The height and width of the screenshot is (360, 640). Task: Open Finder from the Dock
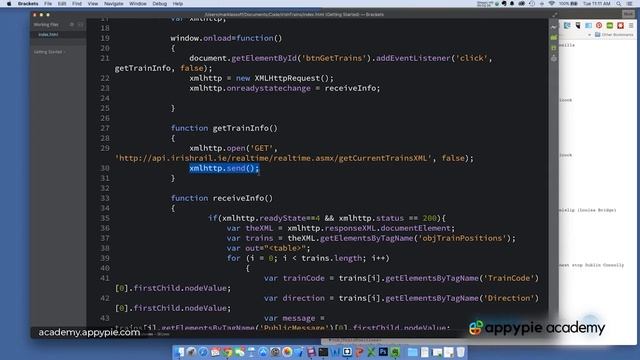point(179,351)
